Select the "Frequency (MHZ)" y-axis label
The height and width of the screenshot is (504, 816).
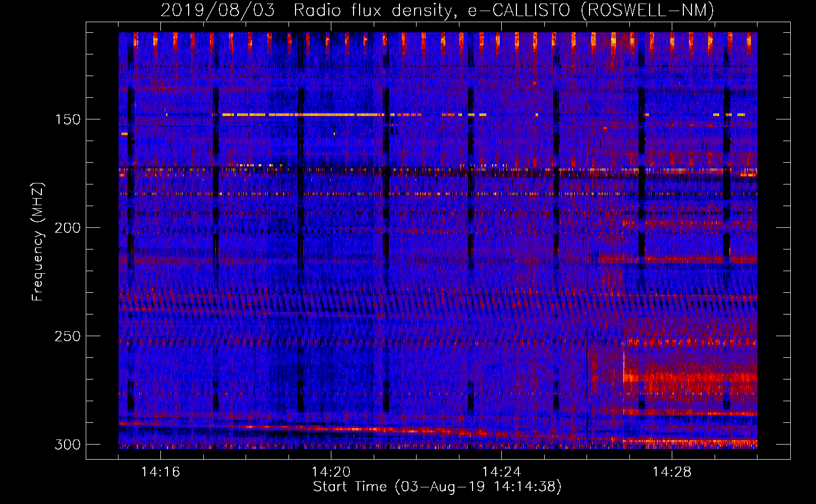coord(38,241)
